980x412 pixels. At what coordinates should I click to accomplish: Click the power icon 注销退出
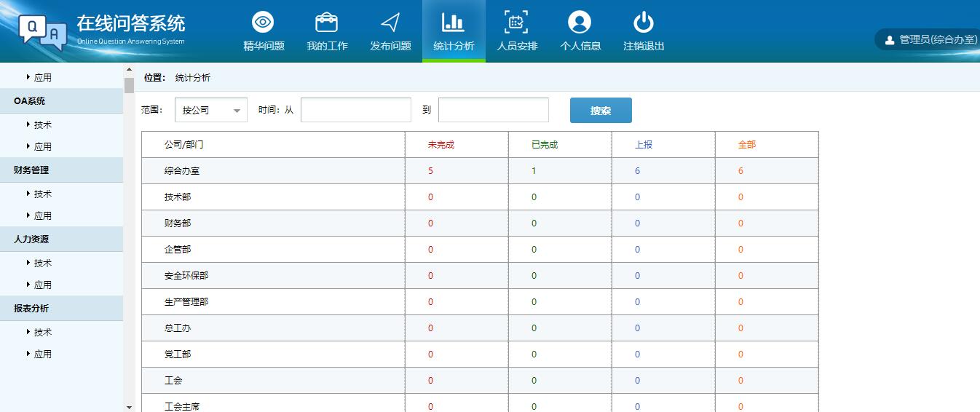(643, 23)
